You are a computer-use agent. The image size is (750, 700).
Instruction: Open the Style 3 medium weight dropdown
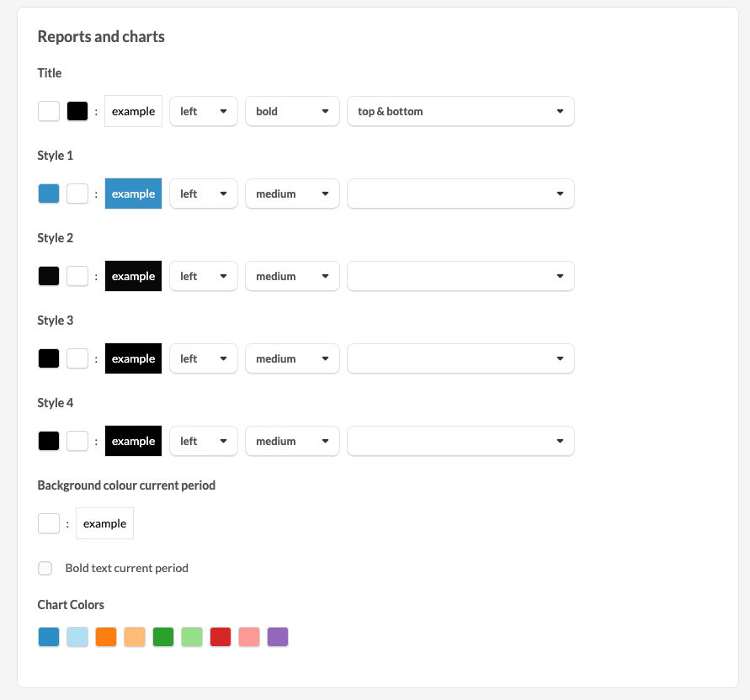click(292, 358)
